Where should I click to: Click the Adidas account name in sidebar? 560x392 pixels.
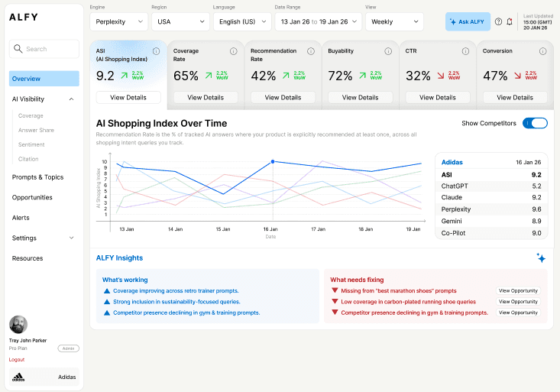point(67,377)
